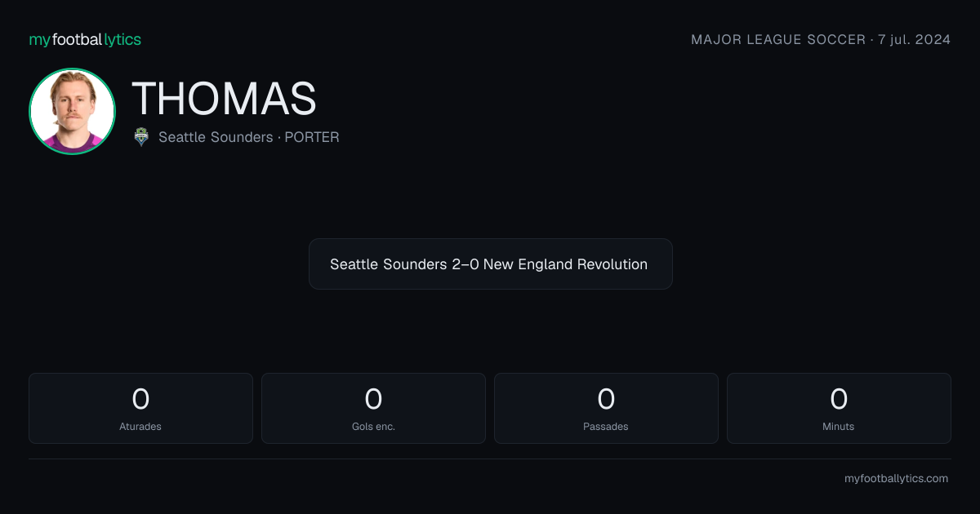
Task: Click the Major League Soccer competition label
Action: [778, 39]
